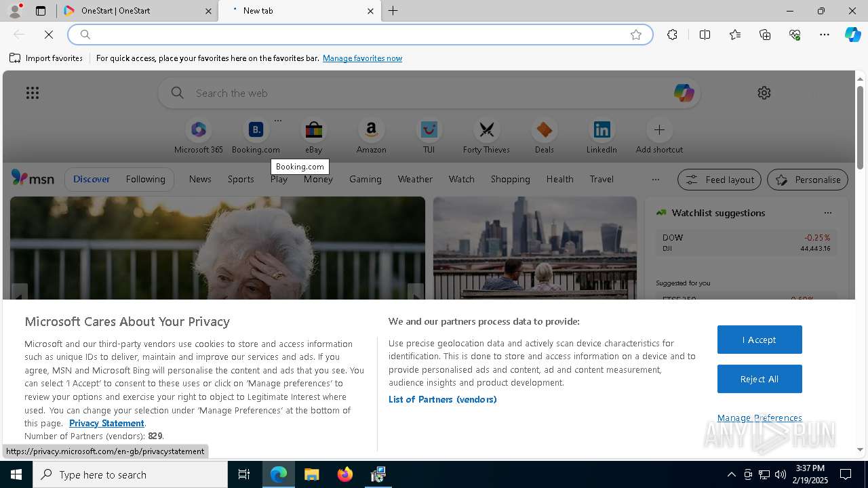Open a new browser tab
Viewport: 868px width, 488px height.
393,11
